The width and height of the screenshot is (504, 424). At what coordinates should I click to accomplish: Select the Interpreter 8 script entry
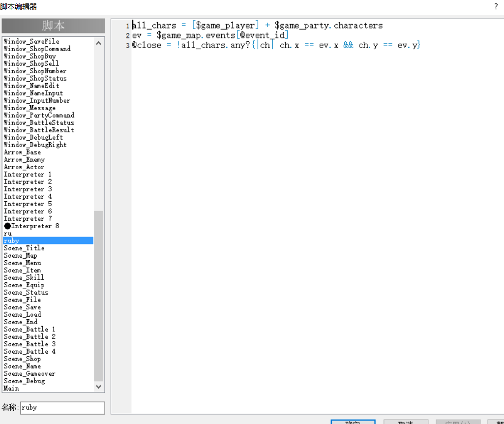[x=31, y=226]
